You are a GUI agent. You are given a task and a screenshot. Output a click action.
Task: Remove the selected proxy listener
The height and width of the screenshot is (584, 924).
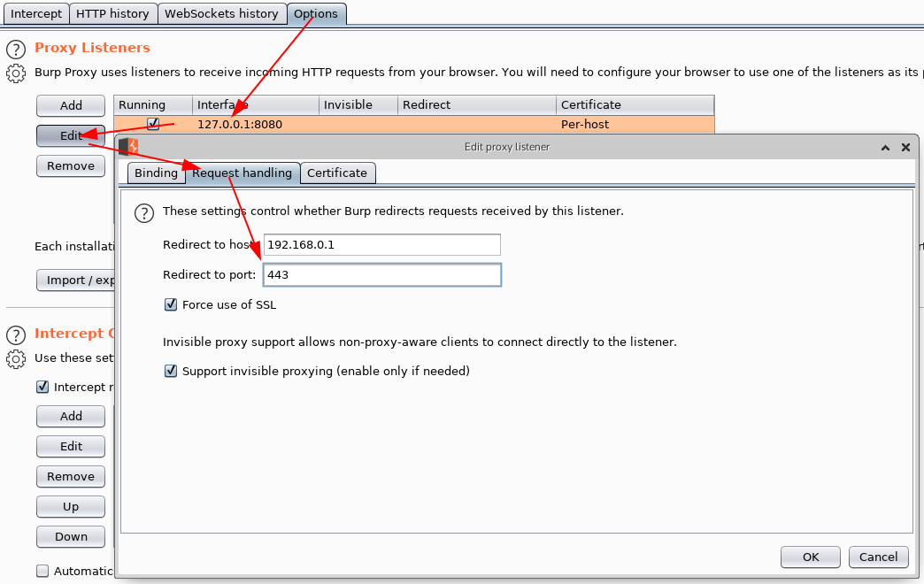click(71, 166)
